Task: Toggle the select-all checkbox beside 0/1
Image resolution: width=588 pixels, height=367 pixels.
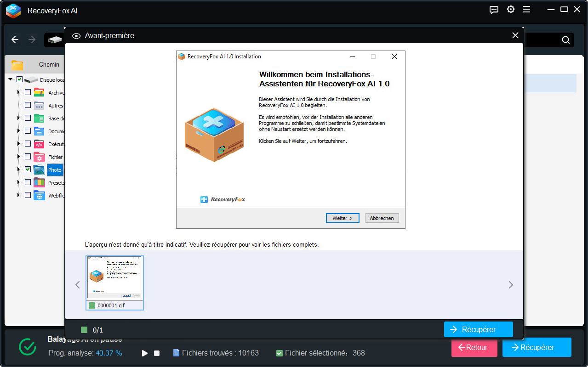Action: coord(84,329)
